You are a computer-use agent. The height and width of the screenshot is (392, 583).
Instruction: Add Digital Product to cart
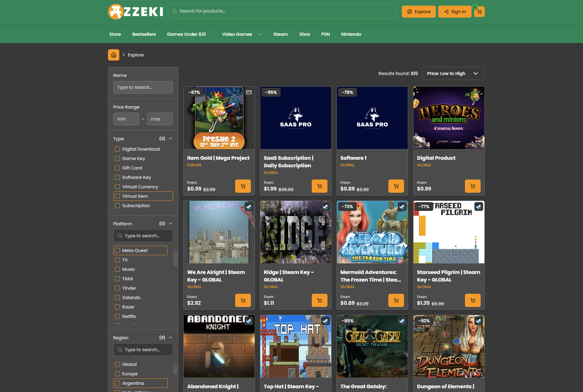click(473, 186)
